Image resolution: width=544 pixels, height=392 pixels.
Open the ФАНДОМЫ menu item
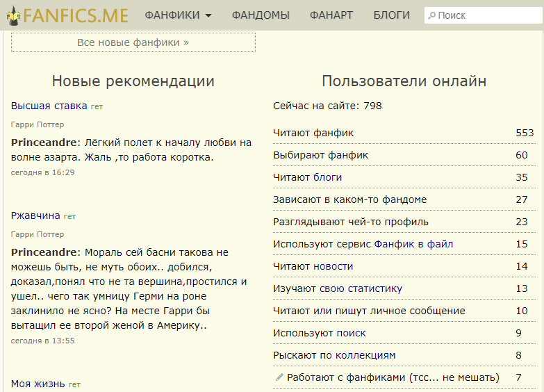coord(261,15)
